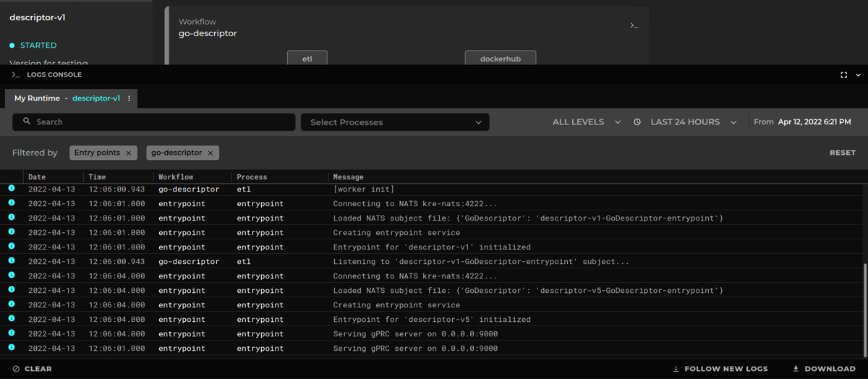
Task: Click the Message column header
Action: tap(348, 177)
